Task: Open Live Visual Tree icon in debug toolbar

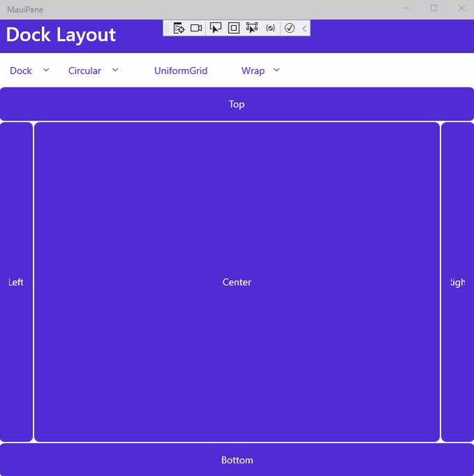Action: pos(179,28)
